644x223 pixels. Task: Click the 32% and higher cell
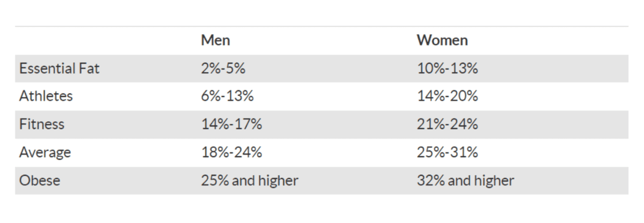(x=465, y=181)
